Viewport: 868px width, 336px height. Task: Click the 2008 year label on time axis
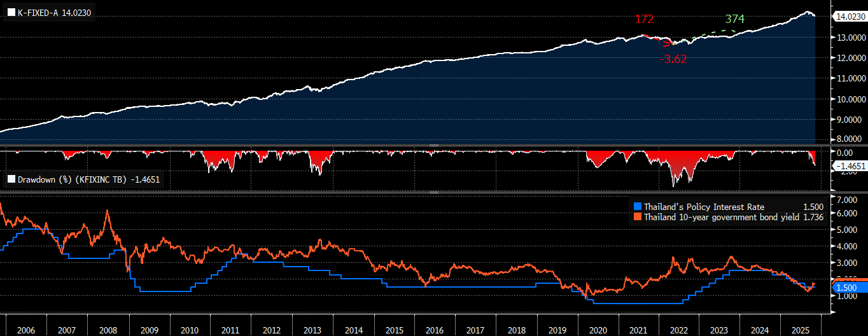click(108, 331)
